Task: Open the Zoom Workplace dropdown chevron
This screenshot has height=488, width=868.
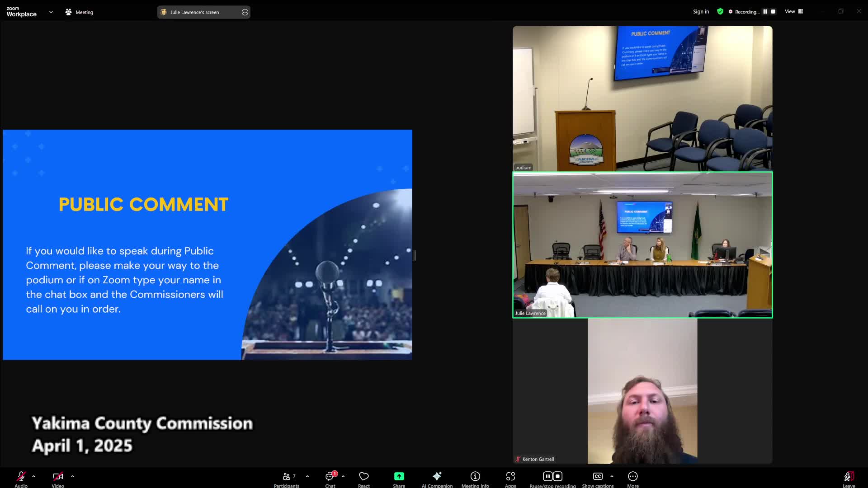Action: [x=51, y=12]
